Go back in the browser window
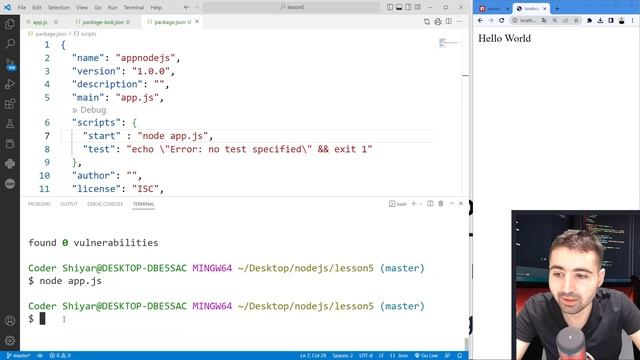This screenshot has width=640, height=360. click(480, 20)
